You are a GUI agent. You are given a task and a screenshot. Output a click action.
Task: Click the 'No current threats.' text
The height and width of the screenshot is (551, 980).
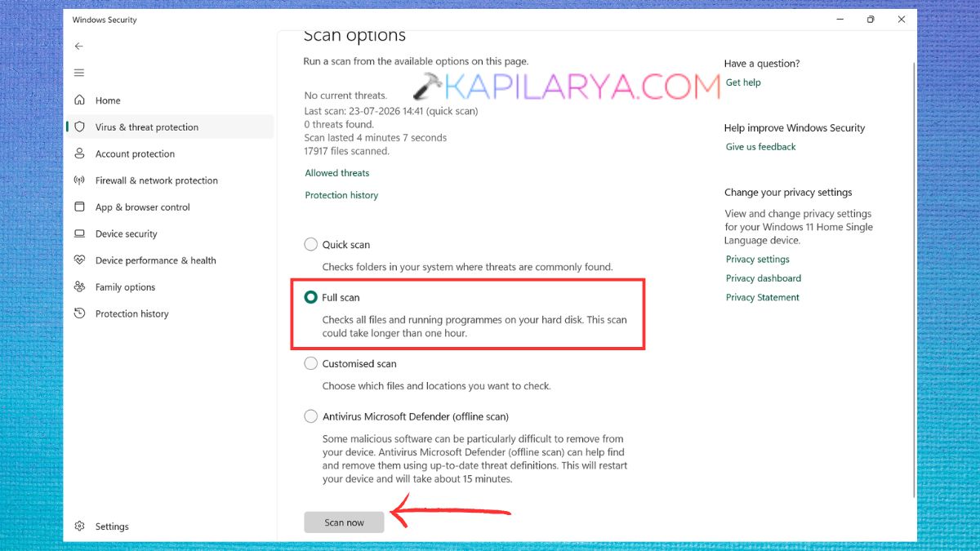click(345, 96)
